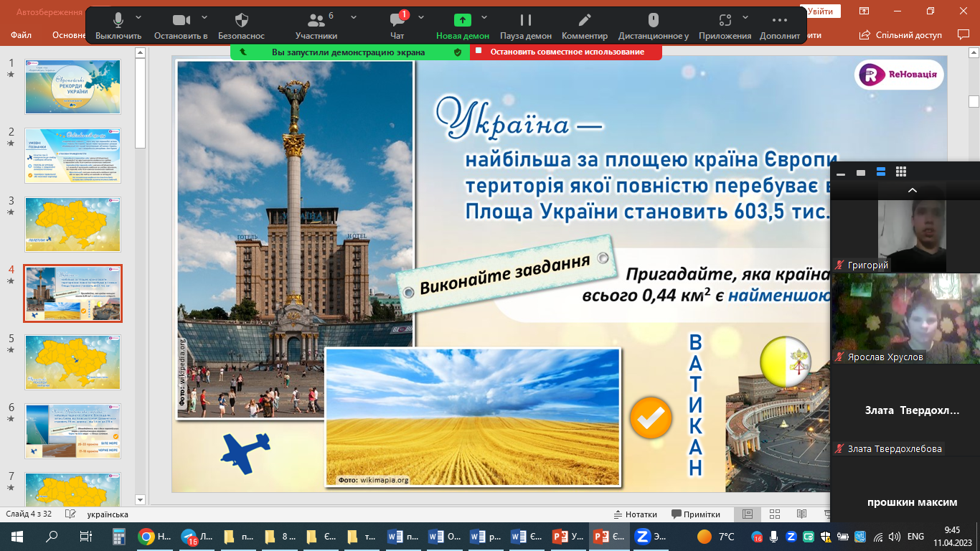The image size is (980, 551).
Task: Open the clock showing 9:45 11.04.2023
Action: click(x=952, y=536)
